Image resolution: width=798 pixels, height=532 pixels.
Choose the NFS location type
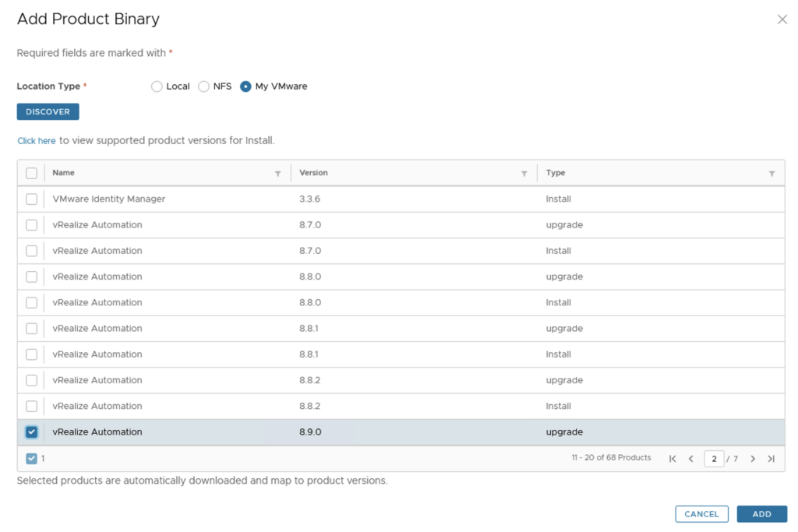[x=203, y=86]
